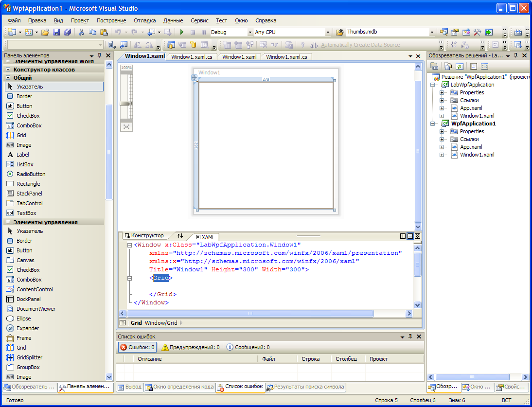The height and width of the screenshot is (407, 532).
Task: Click the Window/Grid path in tag navigator
Action: tap(161, 323)
